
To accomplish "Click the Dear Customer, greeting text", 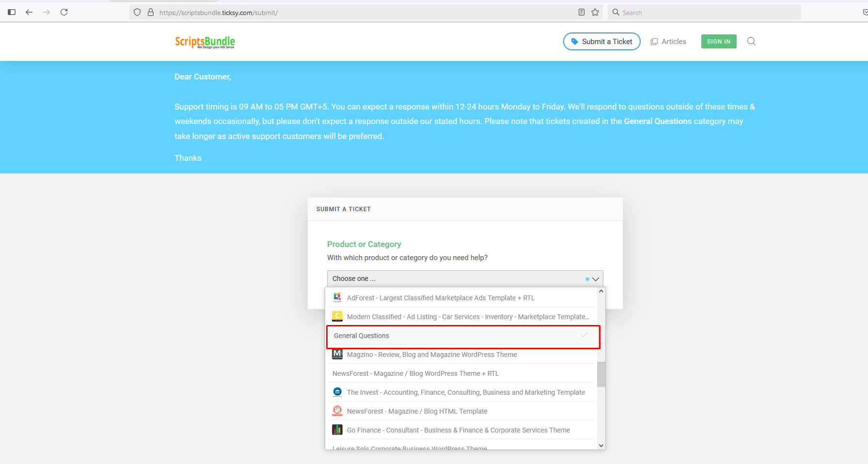I will tap(203, 77).
